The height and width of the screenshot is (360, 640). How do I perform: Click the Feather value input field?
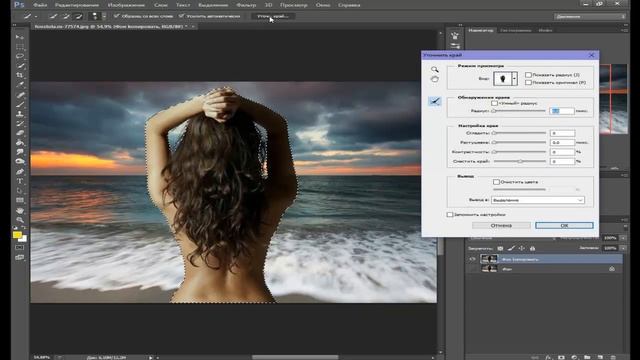point(562,142)
